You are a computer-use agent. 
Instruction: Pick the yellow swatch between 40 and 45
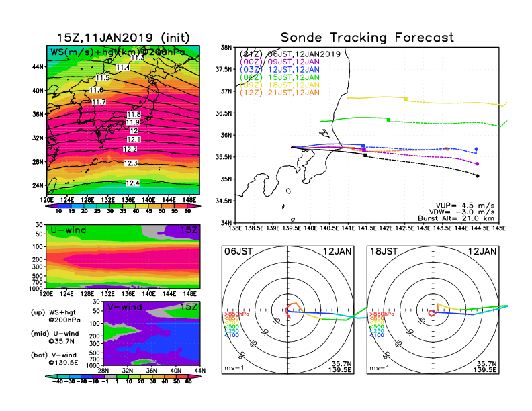[x=142, y=206]
